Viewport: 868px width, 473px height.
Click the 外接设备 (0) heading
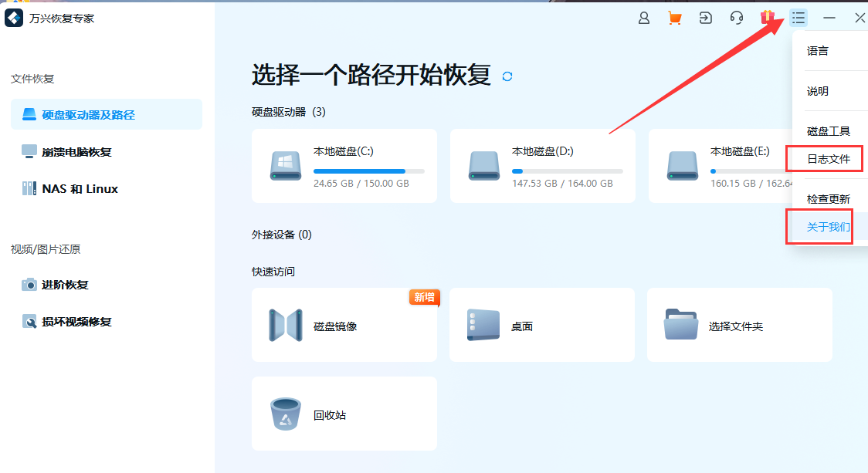pyautogui.click(x=281, y=235)
